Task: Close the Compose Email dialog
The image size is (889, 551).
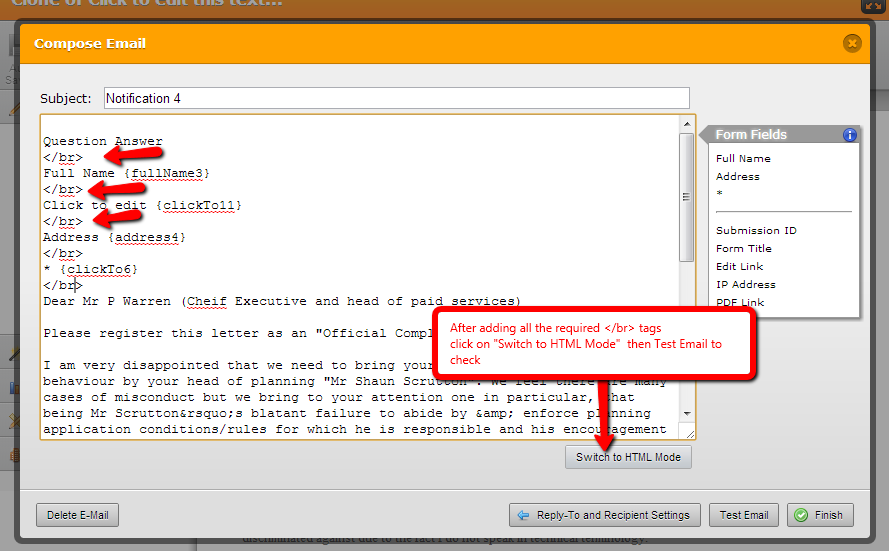Action: point(851,43)
